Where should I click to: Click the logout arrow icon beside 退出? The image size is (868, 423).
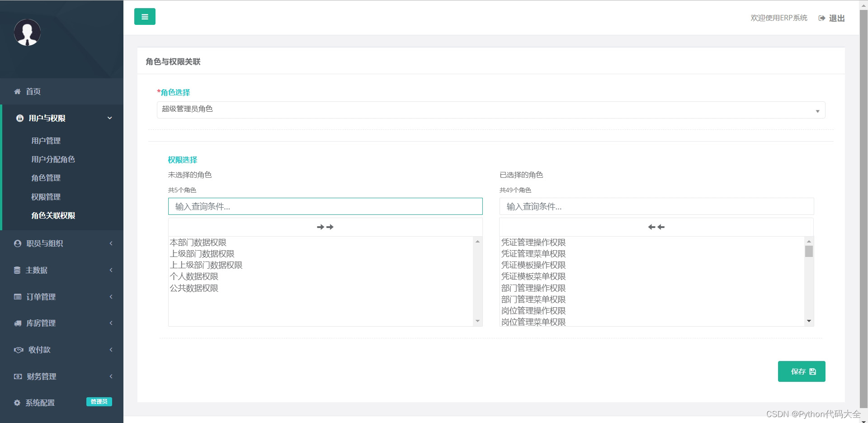pyautogui.click(x=822, y=18)
